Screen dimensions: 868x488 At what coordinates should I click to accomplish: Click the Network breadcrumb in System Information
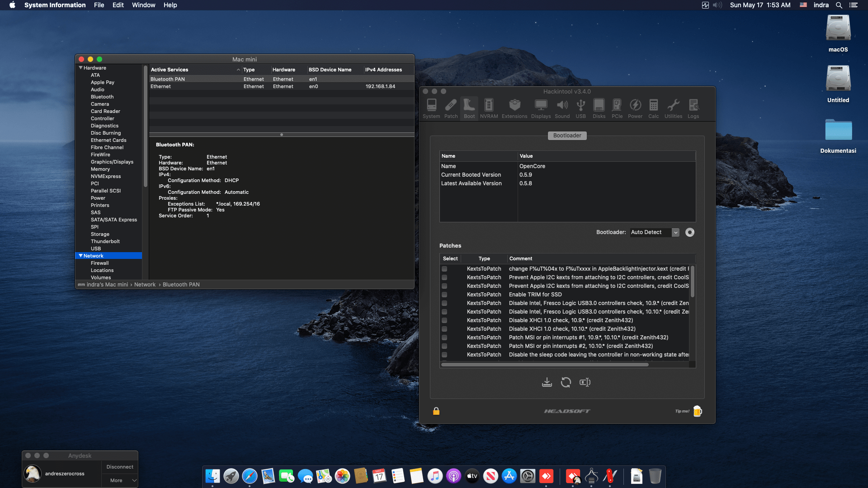145,285
